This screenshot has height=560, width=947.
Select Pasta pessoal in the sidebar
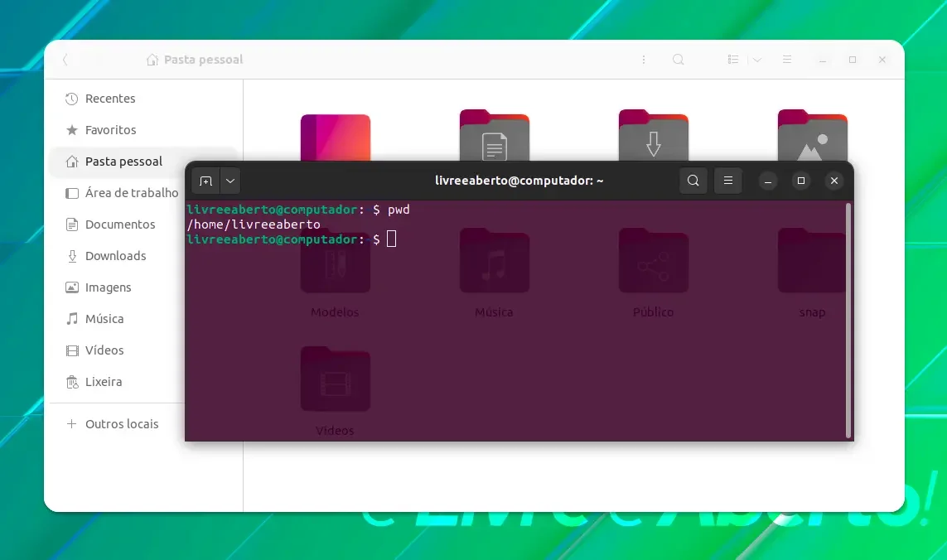[x=143, y=162]
